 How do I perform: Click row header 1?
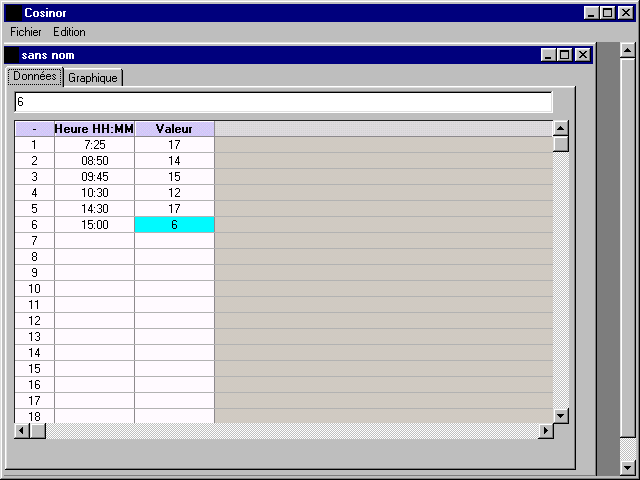coord(34,145)
